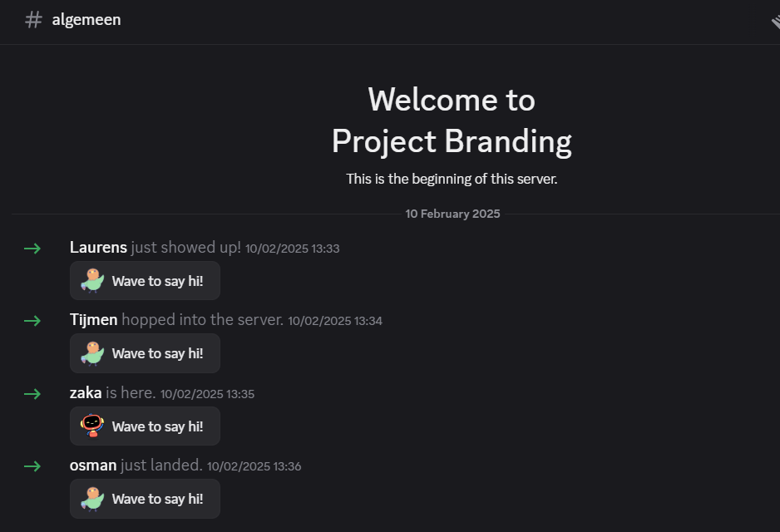Click the 10 February 2025 date divider
Screen dimensions: 780x532
452,214
